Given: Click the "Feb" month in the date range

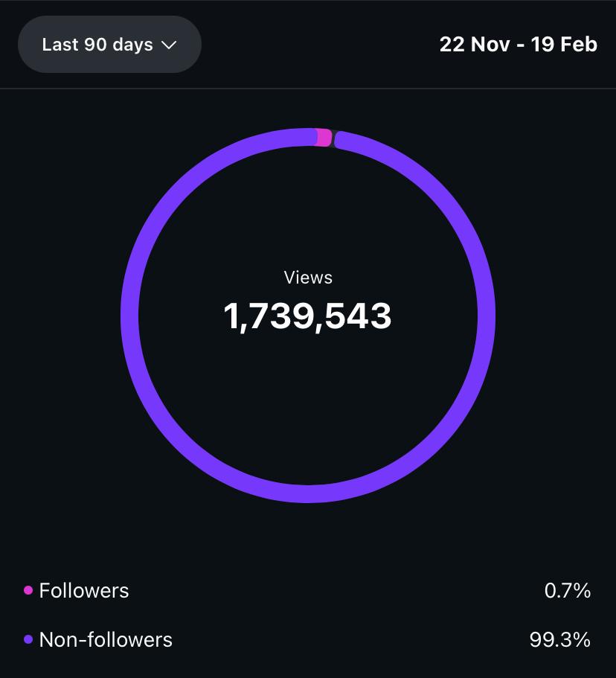Looking at the screenshot, I should [579, 45].
